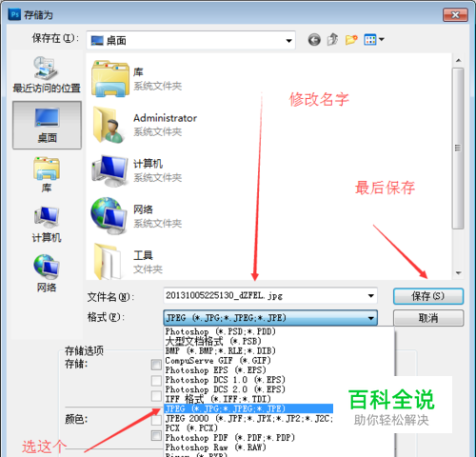This screenshot has width=476, height=457.
Task: Choose Photoshop Raw (*.RAW) format
Action: tap(215, 447)
